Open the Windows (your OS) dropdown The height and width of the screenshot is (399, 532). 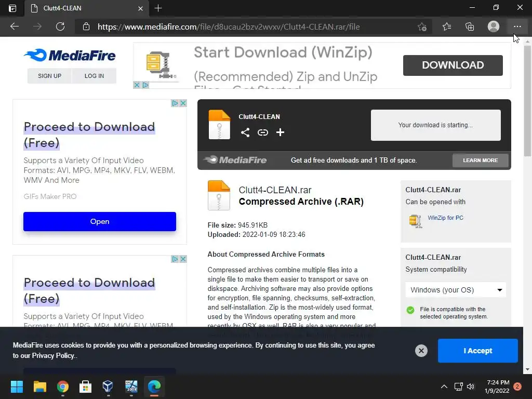pyautogui.click(x=456, y=290)
